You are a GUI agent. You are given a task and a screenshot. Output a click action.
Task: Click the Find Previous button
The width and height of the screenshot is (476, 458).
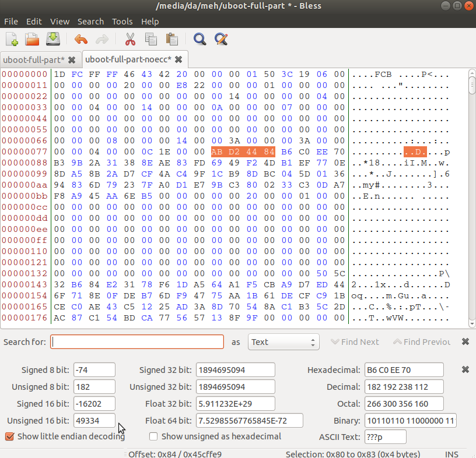[422, 342]
